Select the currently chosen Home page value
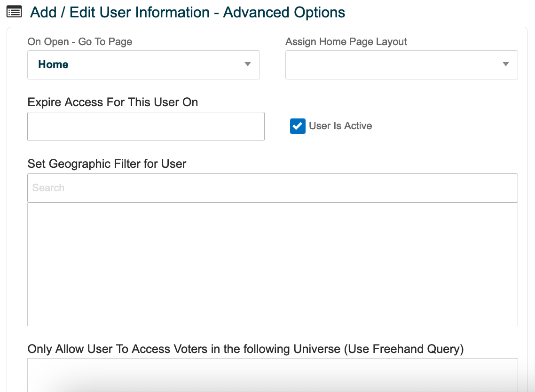The height and width of the screenshot is (392, 535). click(53, 64)
